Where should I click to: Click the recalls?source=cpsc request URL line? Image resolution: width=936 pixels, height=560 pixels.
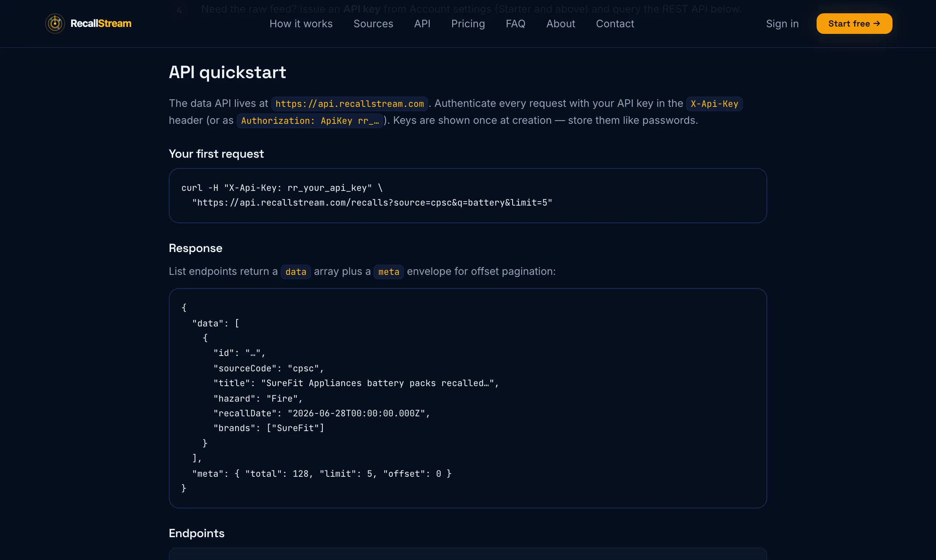[372, 203]
